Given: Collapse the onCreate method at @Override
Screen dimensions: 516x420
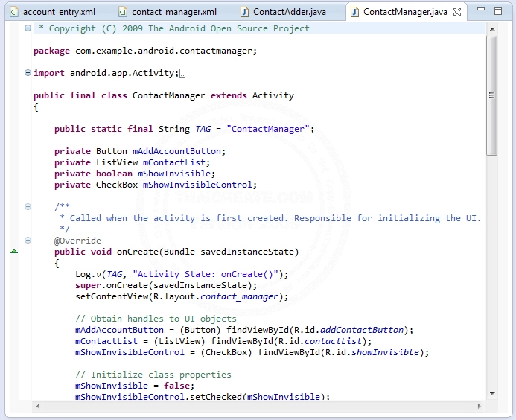Looking at the screenshot, I should pos(28,241).
